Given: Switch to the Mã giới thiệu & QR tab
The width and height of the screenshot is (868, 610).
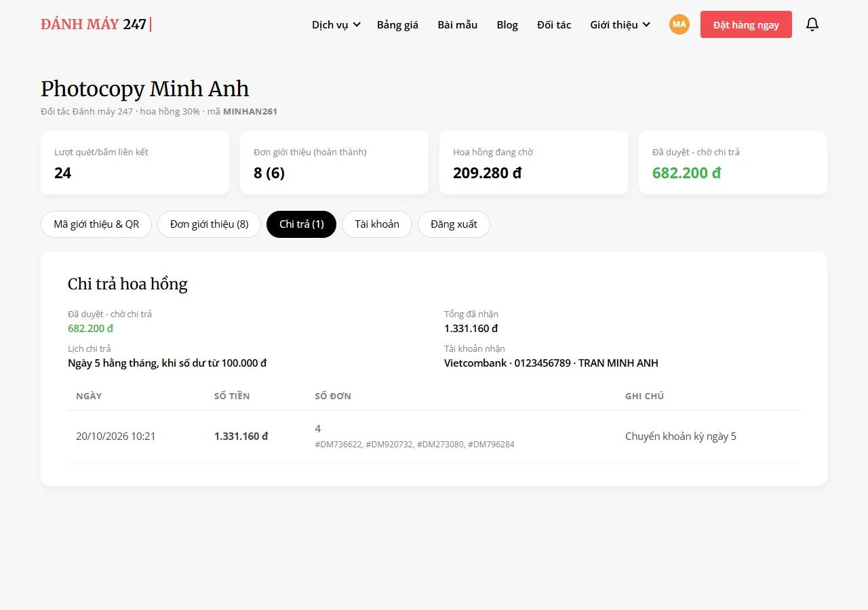Looking at the screenshot, I should 96,224.
